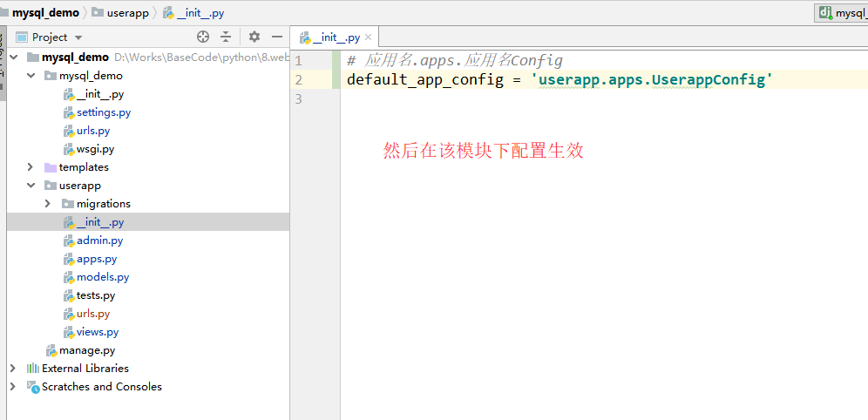The image size is (868, 420).
Task: Open the mysql_demo run configuration selector
Action: 842,13
